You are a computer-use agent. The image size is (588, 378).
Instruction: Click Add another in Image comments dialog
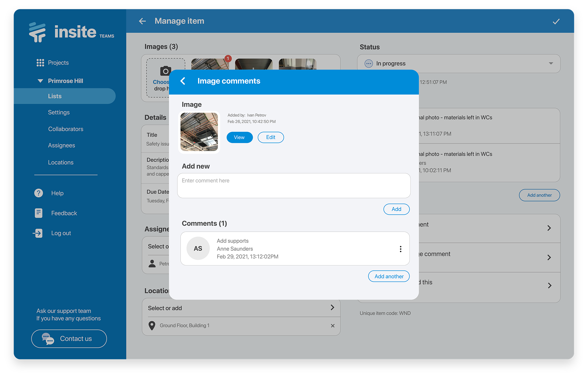pyautogui.click(x=389, y=276)
